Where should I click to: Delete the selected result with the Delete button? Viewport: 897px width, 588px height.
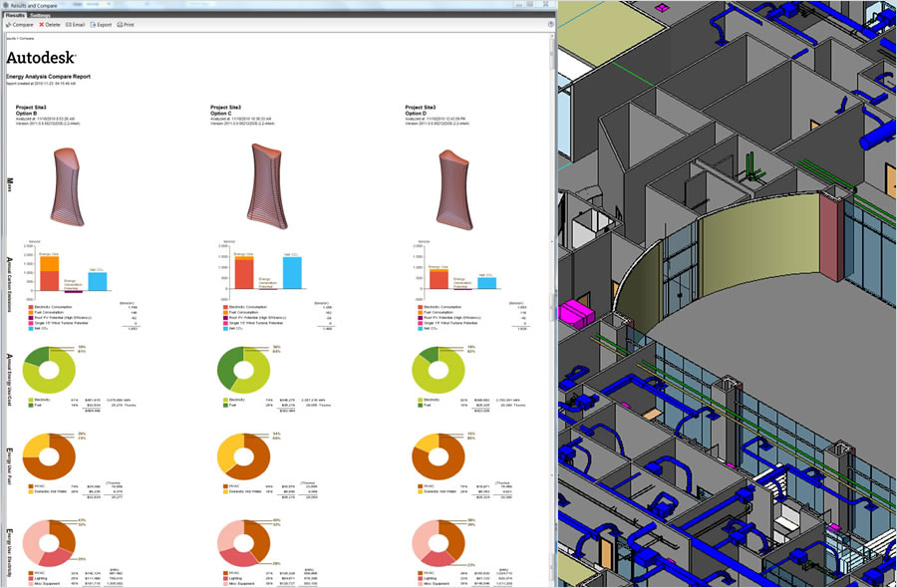pyautogui.click(x=49, y=25)
